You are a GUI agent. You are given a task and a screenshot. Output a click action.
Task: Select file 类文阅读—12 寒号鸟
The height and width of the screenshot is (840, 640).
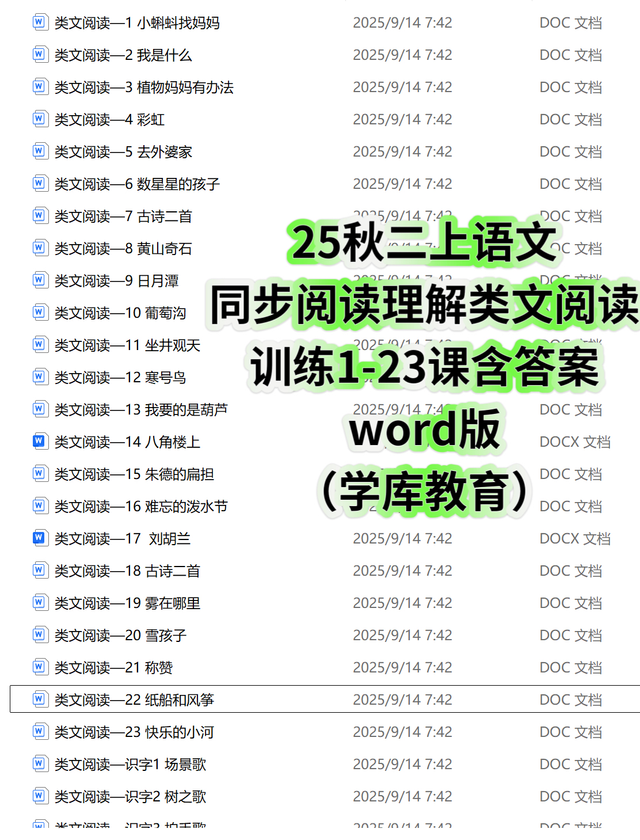[120, 378]
